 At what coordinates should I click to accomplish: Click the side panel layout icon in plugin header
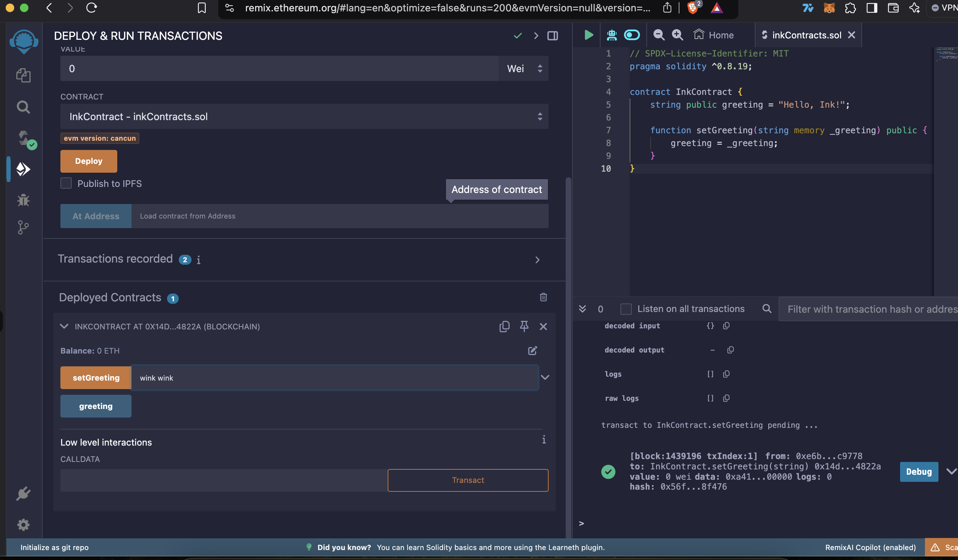tap(553, 36)
